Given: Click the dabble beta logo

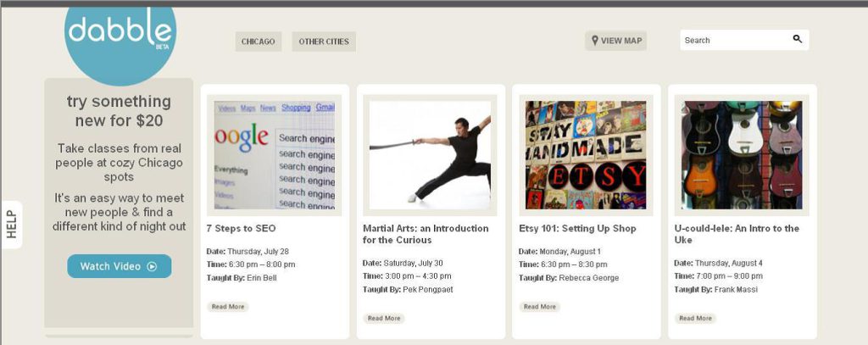Looking at the screenshot, I should [x=120, y=36].
